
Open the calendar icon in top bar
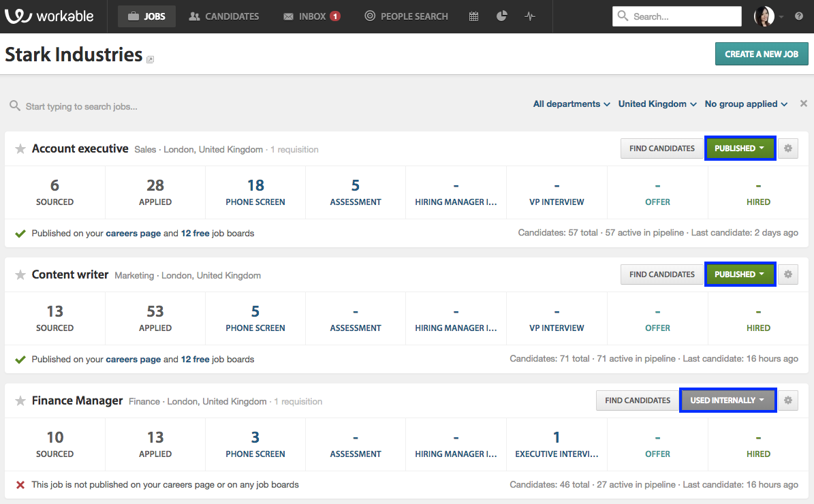point(473,16)
